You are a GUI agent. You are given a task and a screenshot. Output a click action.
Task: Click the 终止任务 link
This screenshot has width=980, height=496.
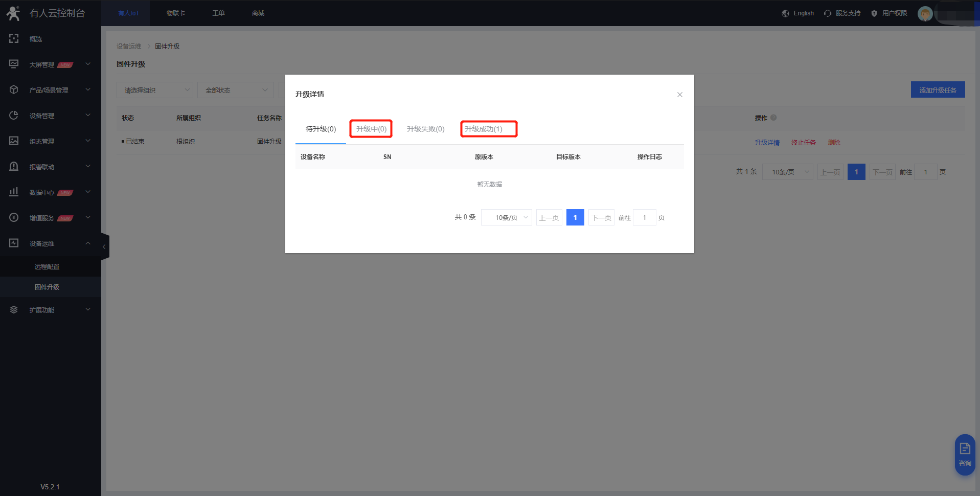(803, 143)
